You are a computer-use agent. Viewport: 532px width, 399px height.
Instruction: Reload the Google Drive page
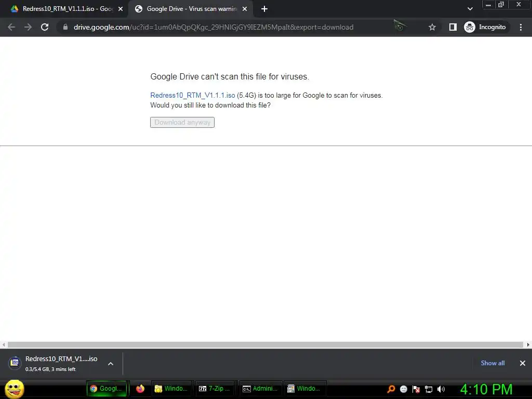pos(45,27)
